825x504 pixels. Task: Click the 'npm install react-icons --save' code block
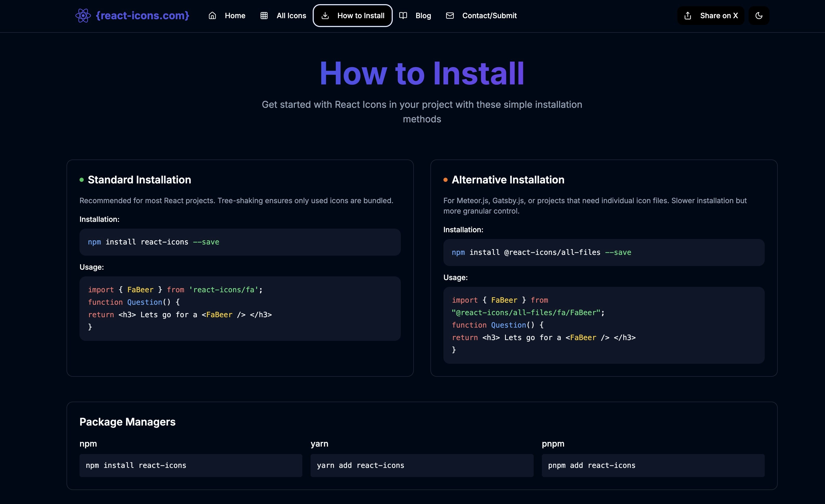(x=240, y=242)
